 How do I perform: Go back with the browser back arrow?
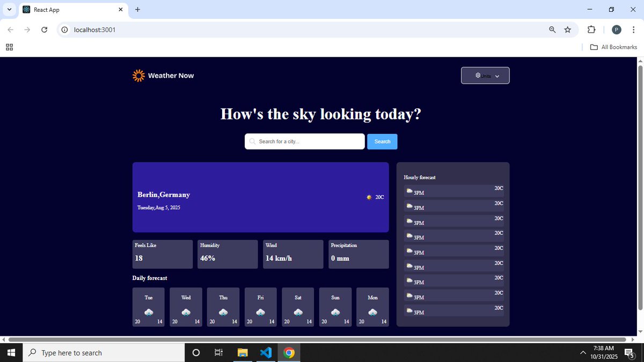(x=11, y=29)
